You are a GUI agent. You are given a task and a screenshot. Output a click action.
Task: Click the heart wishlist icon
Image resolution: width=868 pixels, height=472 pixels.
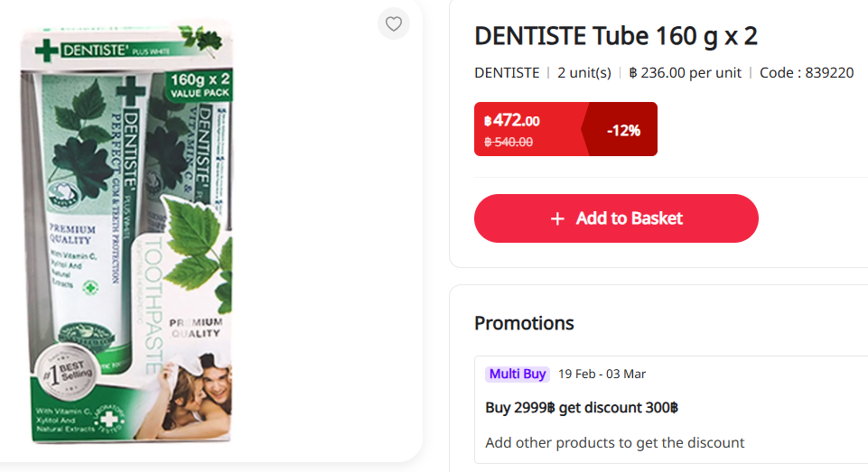393,24
